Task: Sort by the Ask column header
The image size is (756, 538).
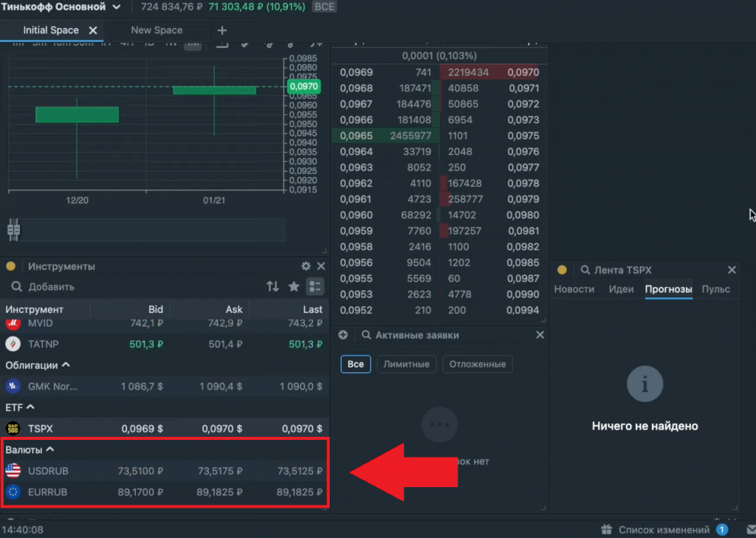Action: point(234,309)
